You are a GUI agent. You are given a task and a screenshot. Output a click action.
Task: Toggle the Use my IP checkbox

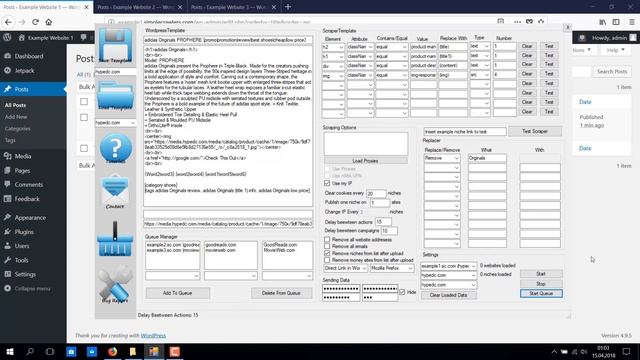pos(327,183)
